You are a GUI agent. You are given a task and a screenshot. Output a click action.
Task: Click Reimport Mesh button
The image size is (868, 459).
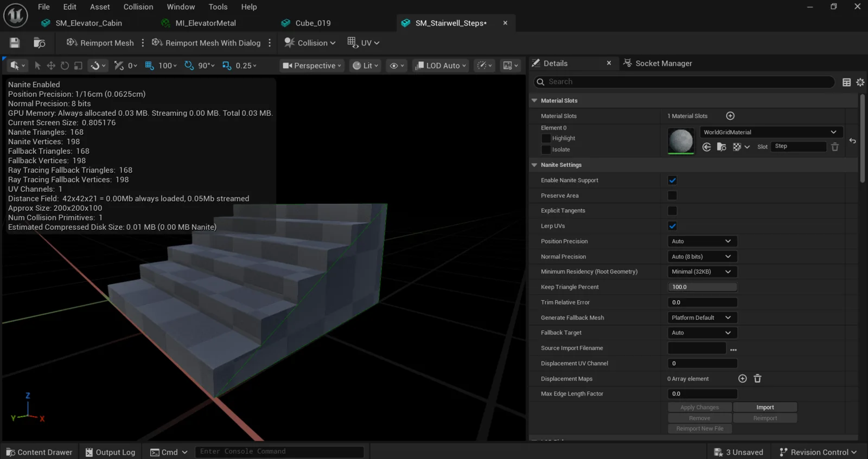[x=100, y=43]
